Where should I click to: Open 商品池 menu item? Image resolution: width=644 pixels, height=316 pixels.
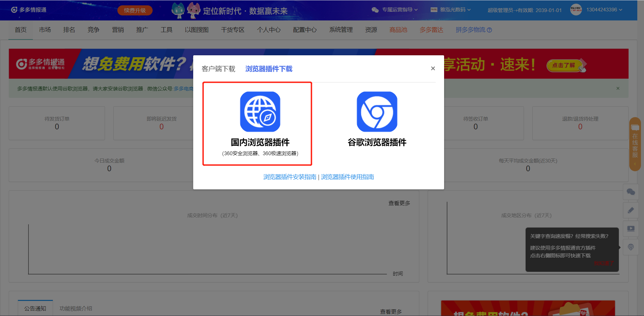coord(398,30)
